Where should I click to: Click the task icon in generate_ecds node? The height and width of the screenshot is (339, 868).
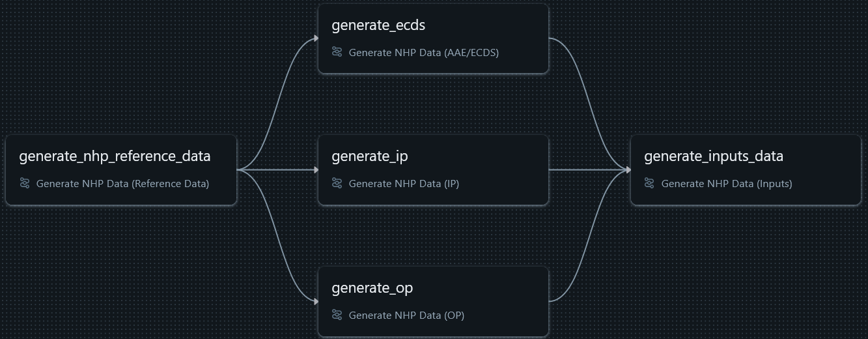click(x=337, y=52)
